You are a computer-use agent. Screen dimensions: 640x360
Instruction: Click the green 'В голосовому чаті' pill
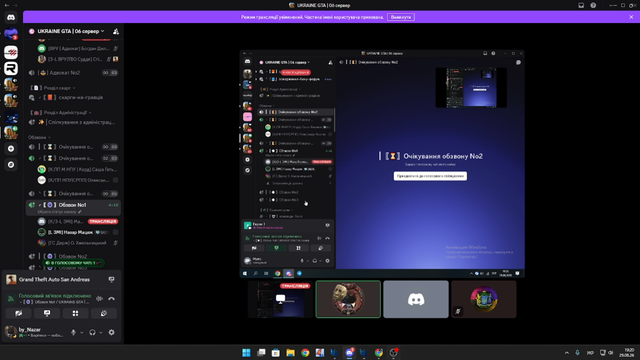73,263
